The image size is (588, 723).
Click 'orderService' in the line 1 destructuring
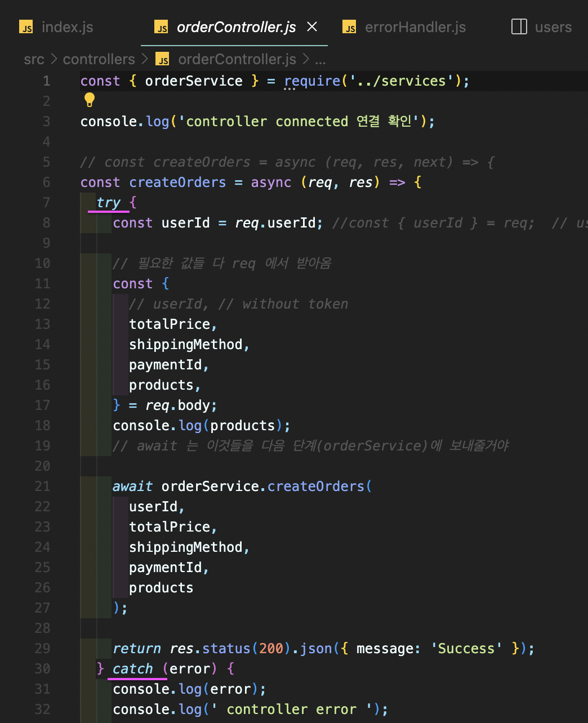point(194,81)
